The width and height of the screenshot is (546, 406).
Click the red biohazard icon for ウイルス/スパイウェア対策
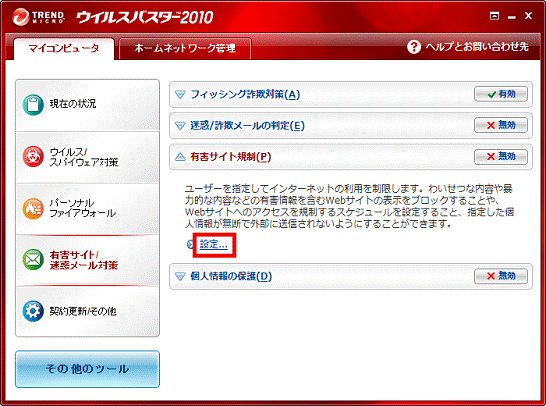tap(33, 156)
